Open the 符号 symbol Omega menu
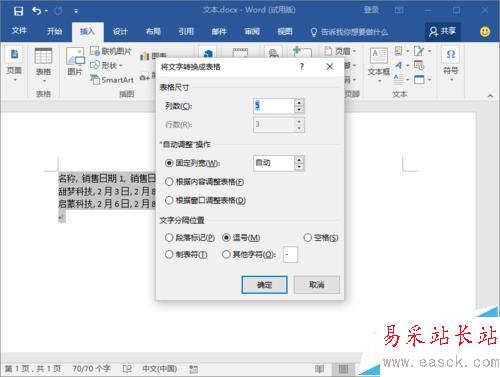500x377 pixels. click(451, 64)
